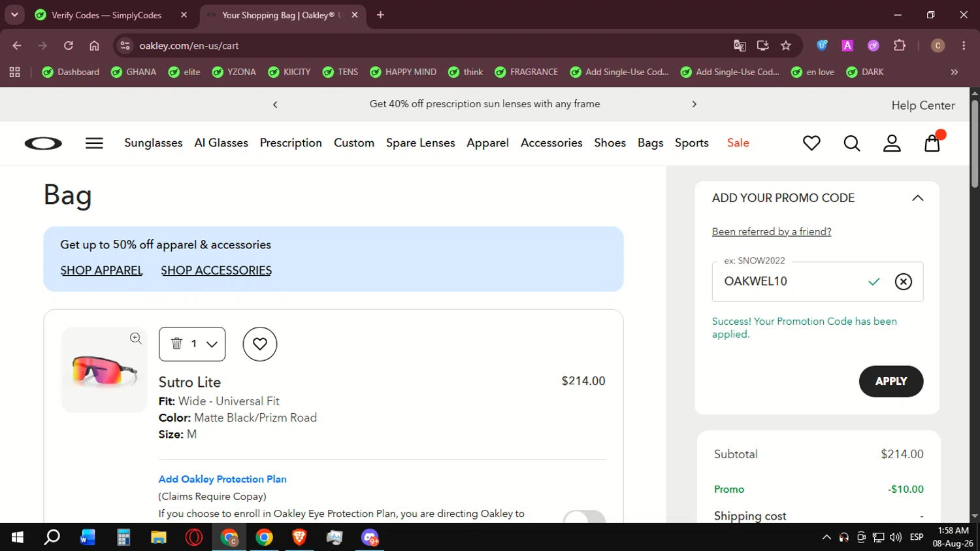Open the browser Extensions puzzle icon
The width and height of the screenshot is (980, 551).
point(900,46)
